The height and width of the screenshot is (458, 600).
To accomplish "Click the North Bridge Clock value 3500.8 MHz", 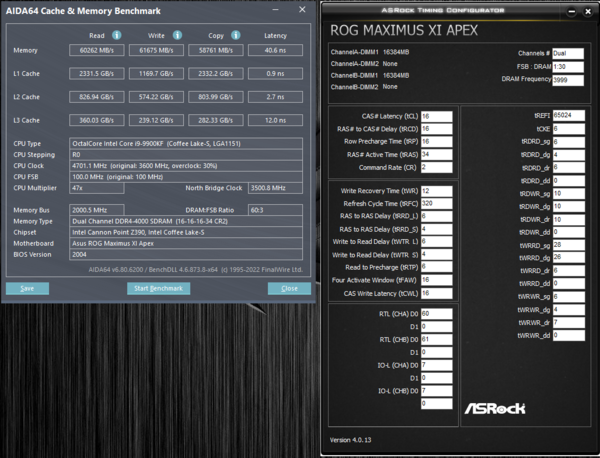I will [275, 188].
